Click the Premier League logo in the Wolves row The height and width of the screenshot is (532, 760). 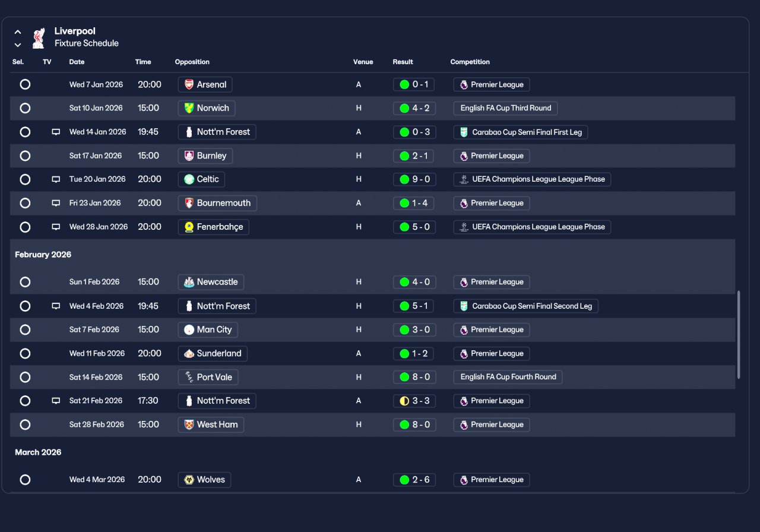pyautogui.click(x=464, y=480)
